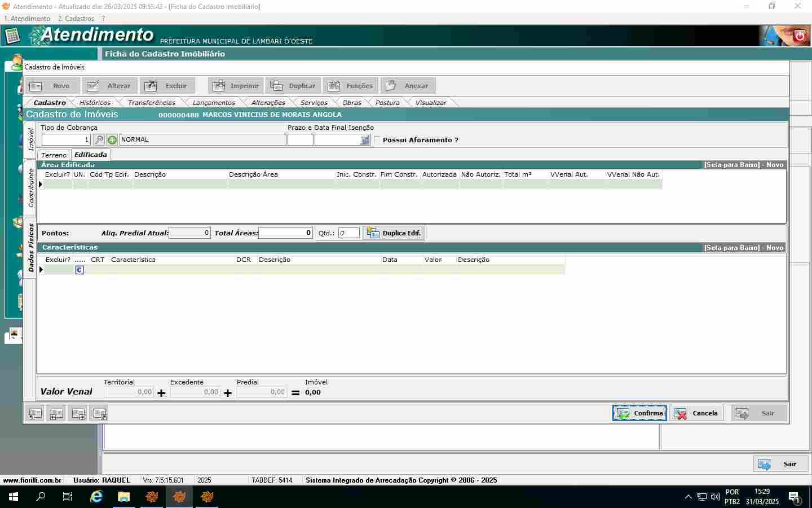Click the Qtd. input field

(348, 233)
